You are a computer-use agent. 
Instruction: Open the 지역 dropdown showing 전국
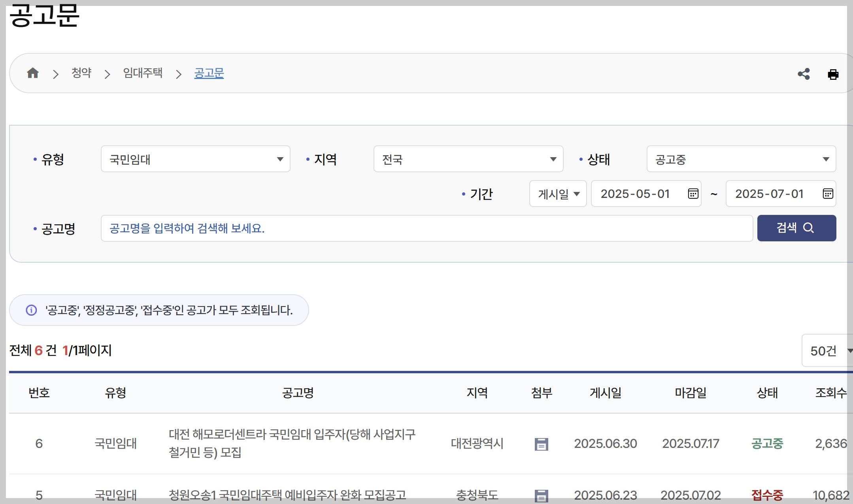[x=468, y=159]
